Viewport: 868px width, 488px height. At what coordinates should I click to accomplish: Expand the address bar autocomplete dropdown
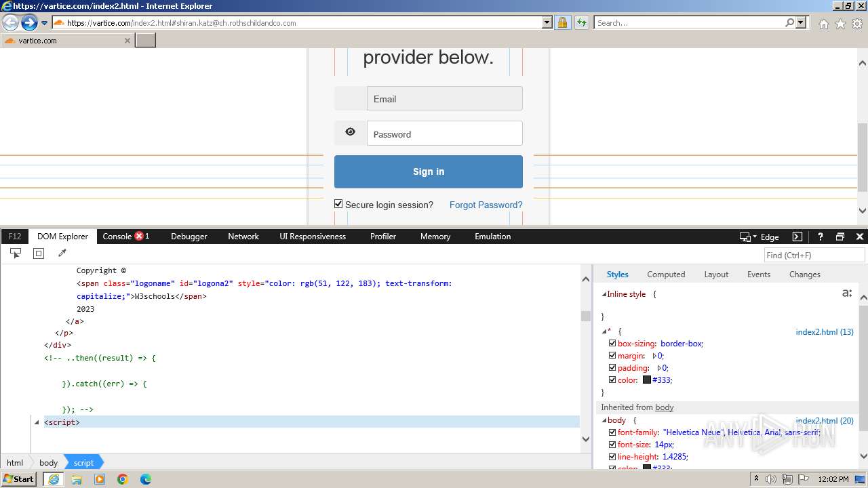[547, 22]
